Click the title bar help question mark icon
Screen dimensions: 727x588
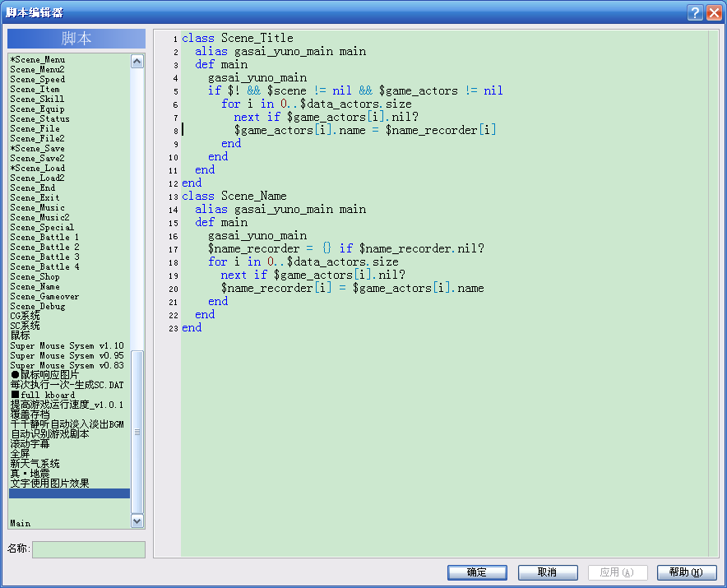(695, 12)
